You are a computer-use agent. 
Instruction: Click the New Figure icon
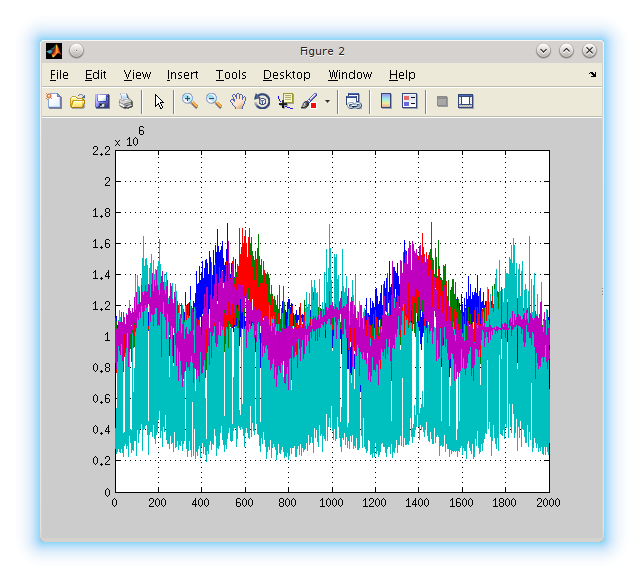[54, 101]
